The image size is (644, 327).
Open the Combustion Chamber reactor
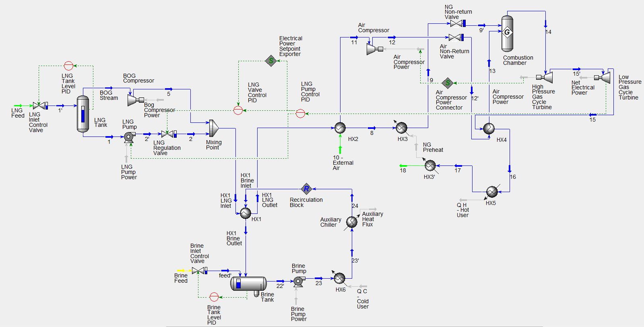coord(507,33)
